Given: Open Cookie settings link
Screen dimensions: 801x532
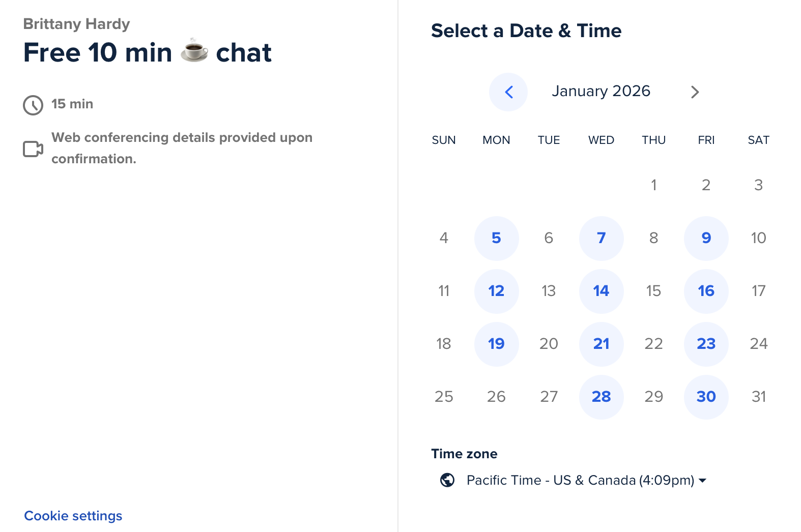Looking at the screenshot, I should tap(73, 516).
